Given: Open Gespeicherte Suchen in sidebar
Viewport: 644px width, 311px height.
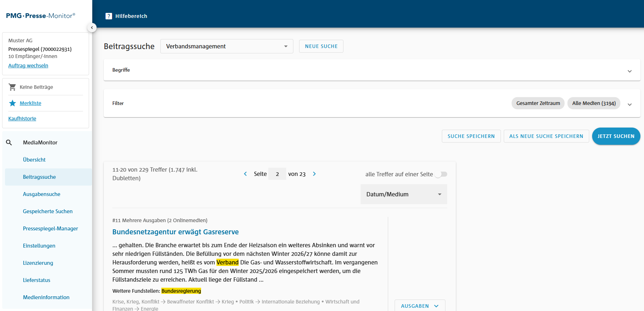Looking at the screenshot, I should pos(48,211).
